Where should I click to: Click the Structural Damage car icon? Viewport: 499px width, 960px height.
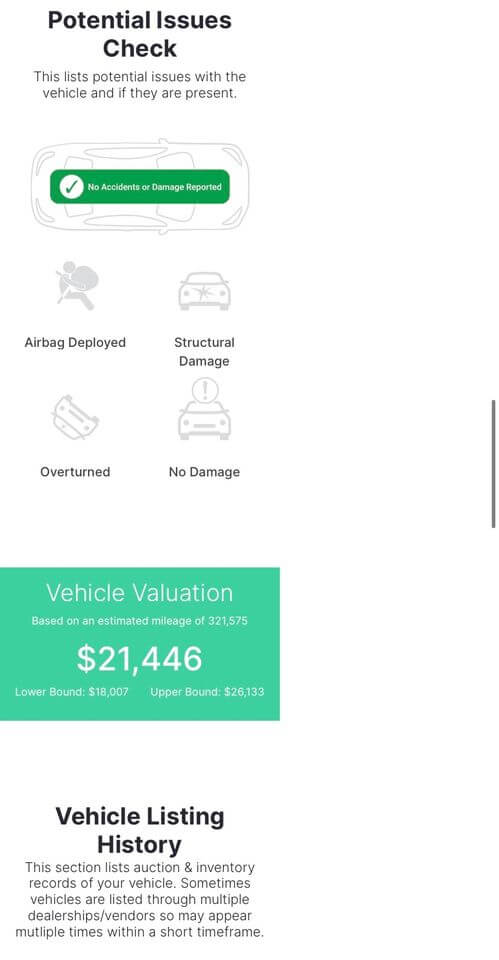coord(204,291)
